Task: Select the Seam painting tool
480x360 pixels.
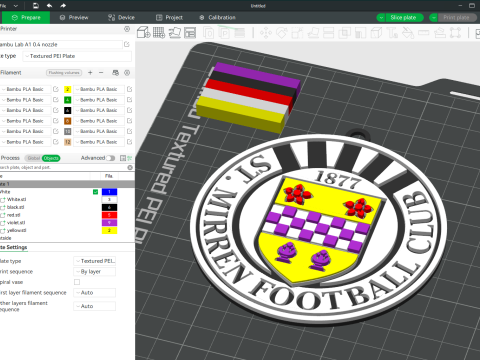Action: tap(376, 33)
